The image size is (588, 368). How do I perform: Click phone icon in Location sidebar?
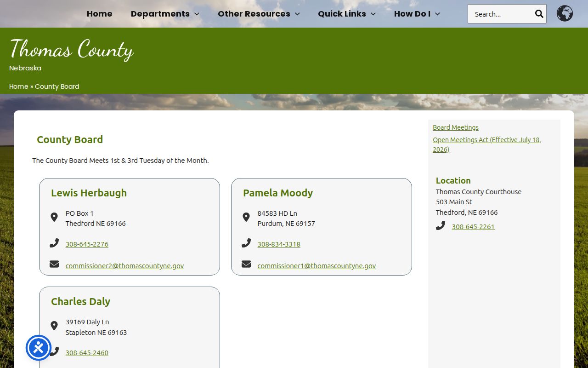tap(441, 225)
